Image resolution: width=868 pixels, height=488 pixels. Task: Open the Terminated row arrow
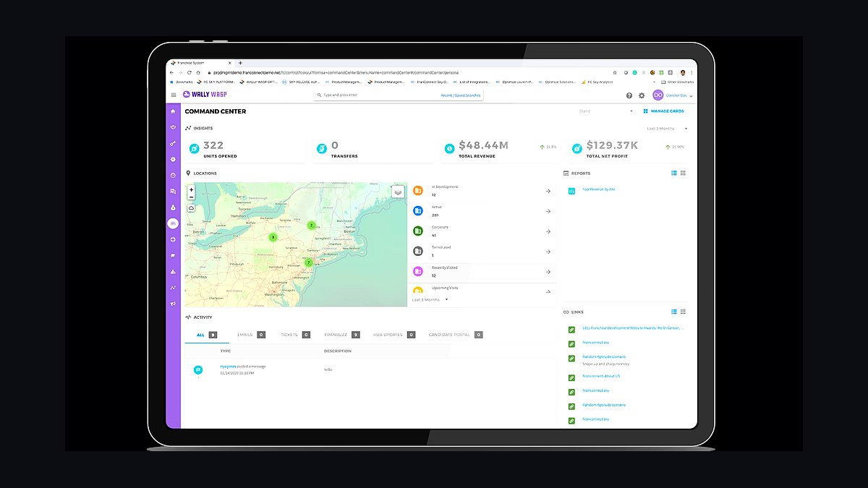coord(548,252)
